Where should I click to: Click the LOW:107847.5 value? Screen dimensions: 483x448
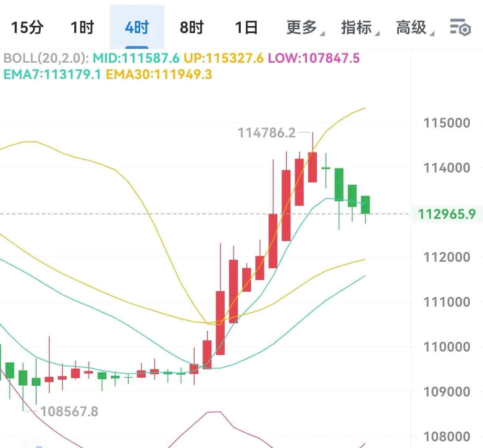pyautogui.click(x=314, y=58)
